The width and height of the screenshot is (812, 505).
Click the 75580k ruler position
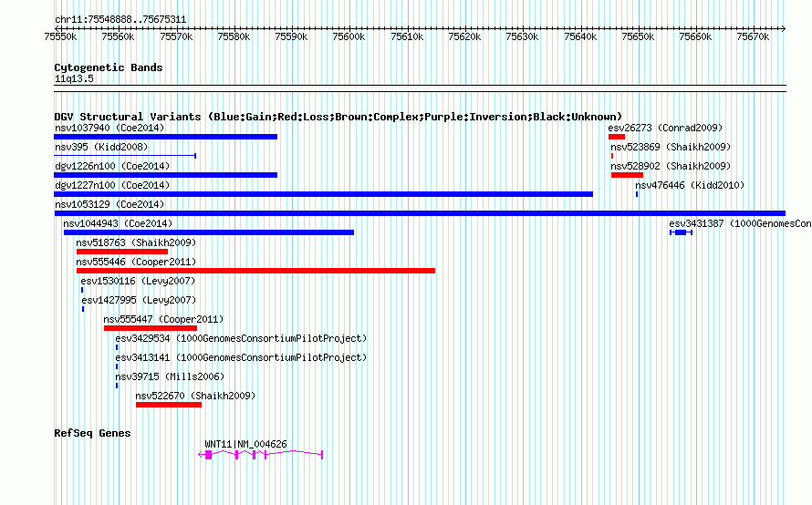tap(234, 36)
